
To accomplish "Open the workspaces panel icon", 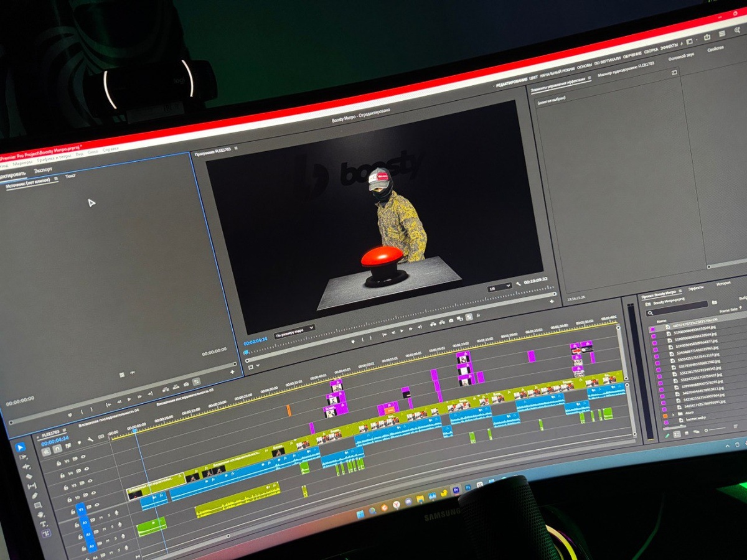I will [x=689, y=41].
